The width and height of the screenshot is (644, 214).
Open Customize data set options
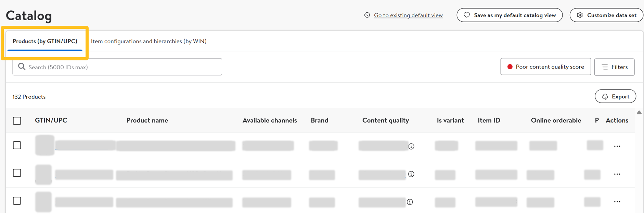pyautogui.click(x=607, y=15)
